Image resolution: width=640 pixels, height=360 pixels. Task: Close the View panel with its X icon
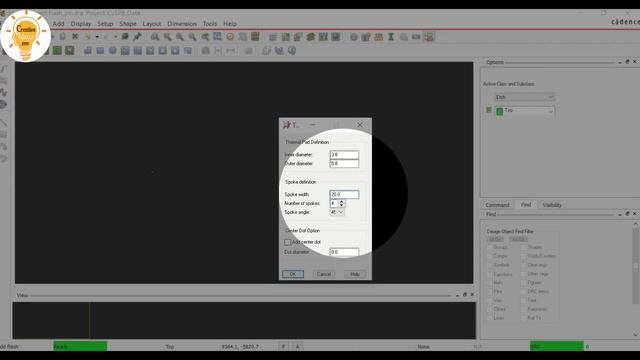[x=472, y=295]
